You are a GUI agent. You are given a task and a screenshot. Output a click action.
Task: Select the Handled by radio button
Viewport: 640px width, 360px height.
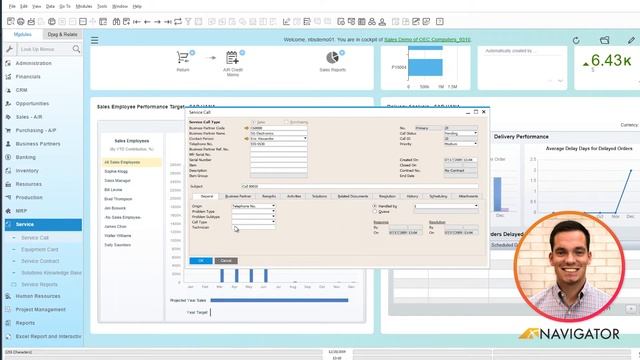(x=375, y=207)
